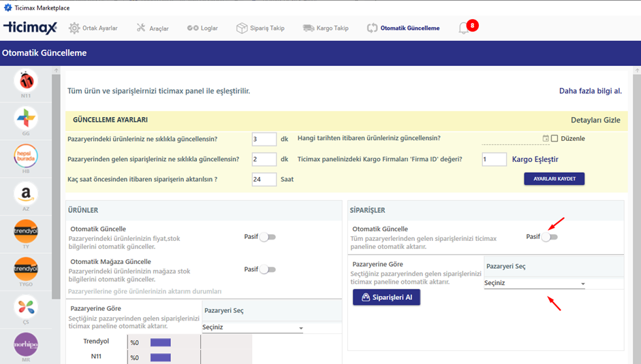This screenshot has width=641, height=364.
Task: Toggle Ürünler Otomatik Güncelle switch
Action: click(268, 237)
